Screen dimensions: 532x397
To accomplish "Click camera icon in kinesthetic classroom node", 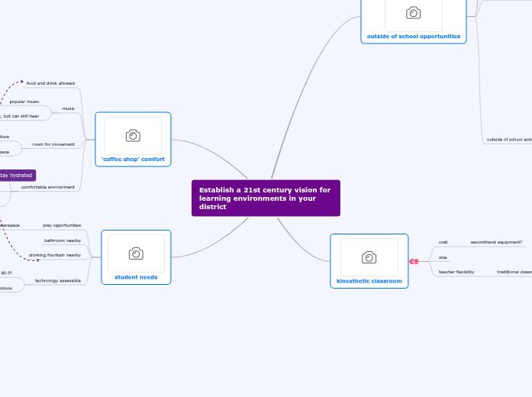I will (x=369, y=257).
